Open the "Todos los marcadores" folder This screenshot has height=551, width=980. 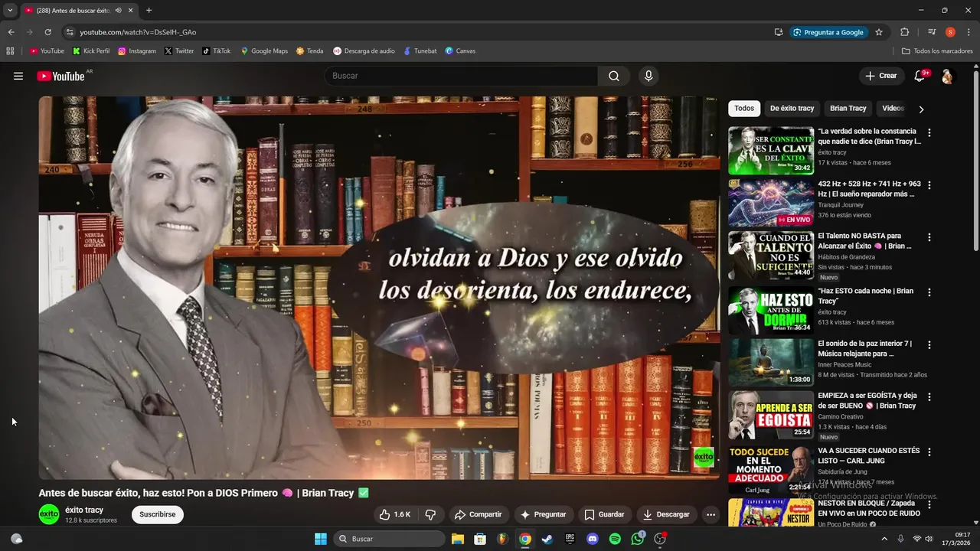coord(937,51)
